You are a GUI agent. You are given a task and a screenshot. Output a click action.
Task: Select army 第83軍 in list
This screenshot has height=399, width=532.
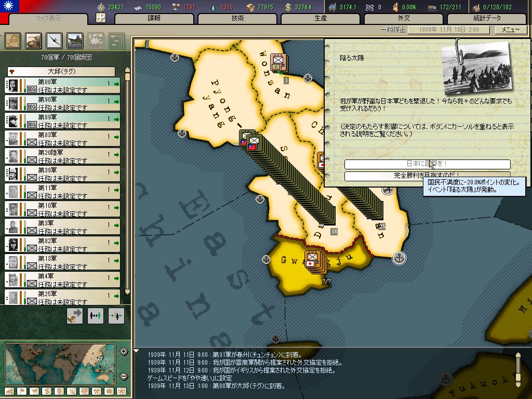[x=62, y=138]
